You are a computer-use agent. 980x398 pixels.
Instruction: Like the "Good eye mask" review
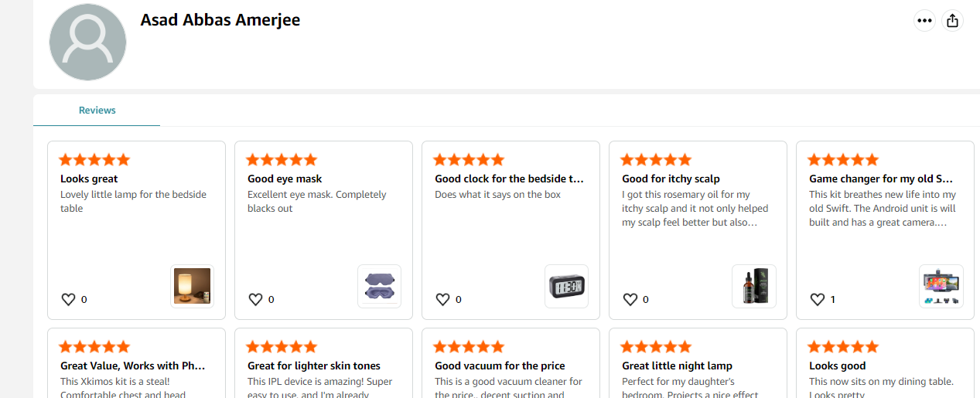(x=255, y=299)
